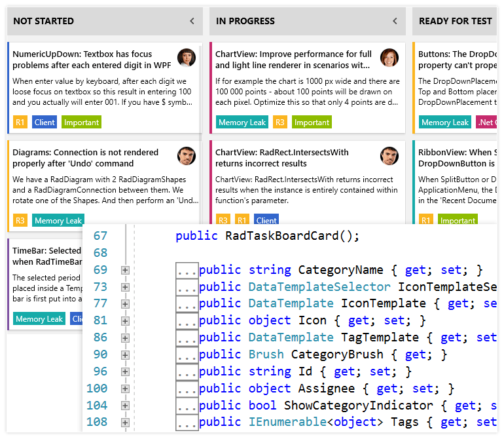The height and width of the screenshot is (439, 504).
Task: Click the CategoryName property name in code
Action: coord(340,270)
